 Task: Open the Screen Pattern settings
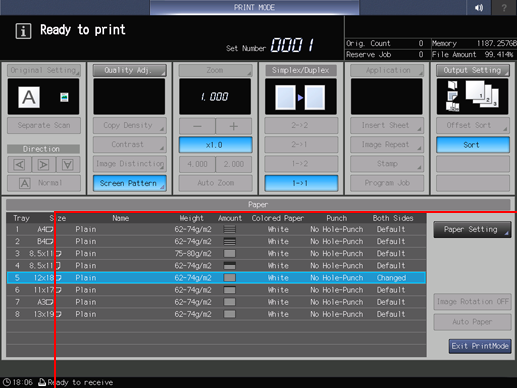pos(130,183)
